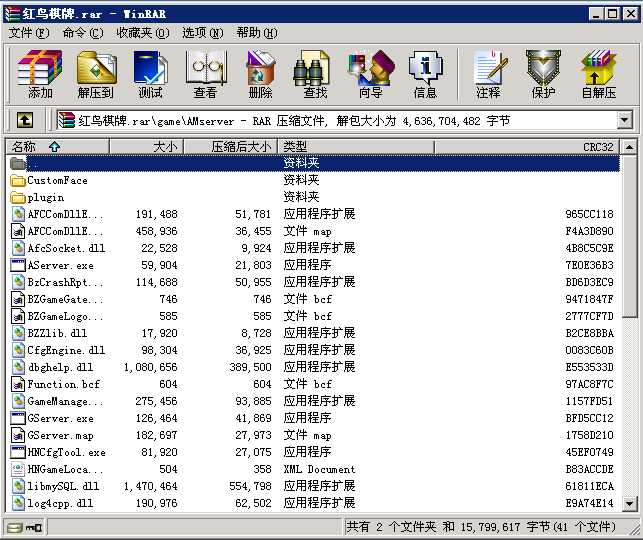Sort by 压缩后大小 column header
Screen dimensions: 643x540
click(230, 146)
